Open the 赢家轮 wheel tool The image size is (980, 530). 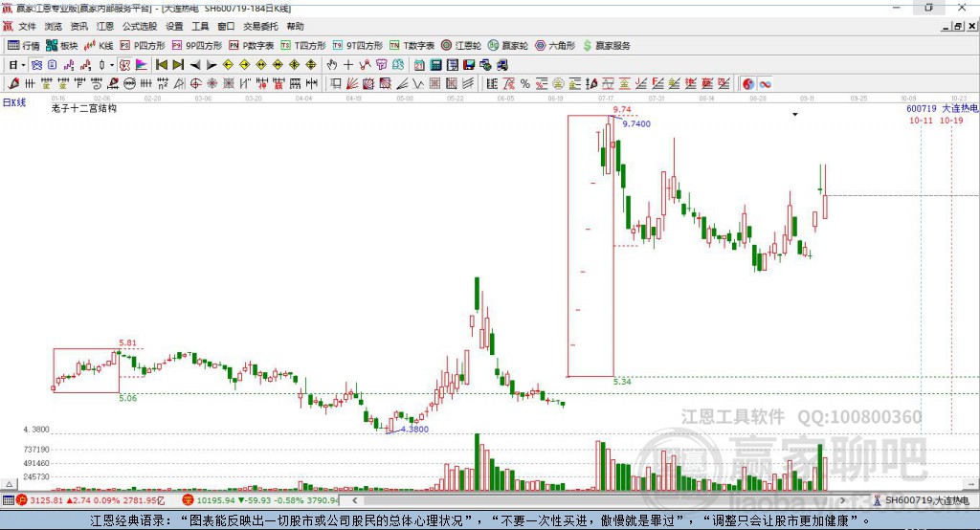coord(508,46)
